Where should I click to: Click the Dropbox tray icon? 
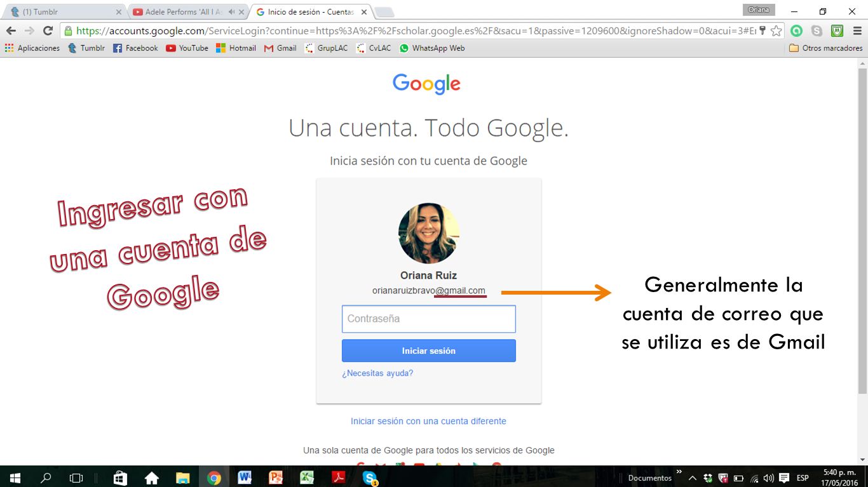(x=708, y=478)
